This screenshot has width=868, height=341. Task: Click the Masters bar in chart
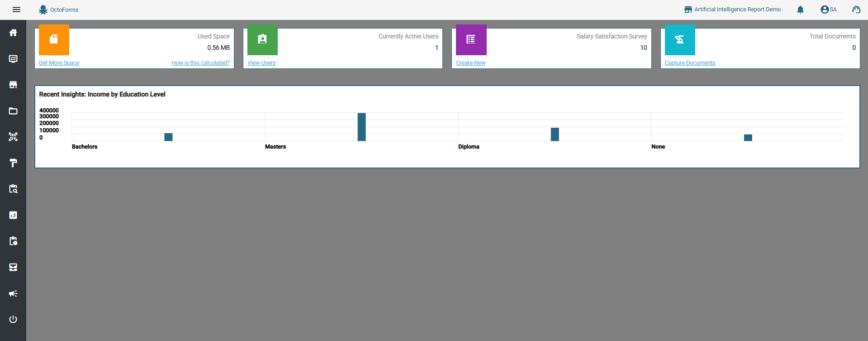point(361,127)
